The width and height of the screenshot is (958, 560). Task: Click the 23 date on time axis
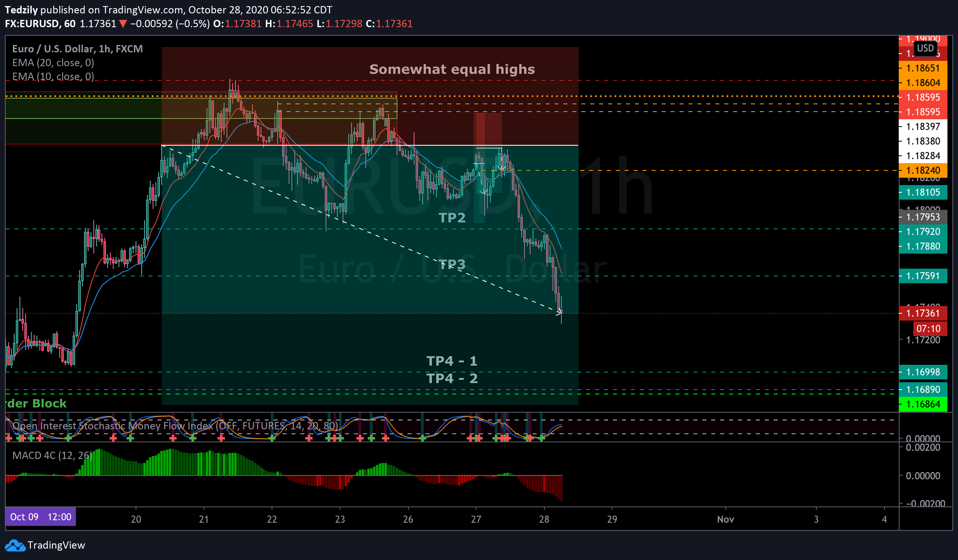340,519
